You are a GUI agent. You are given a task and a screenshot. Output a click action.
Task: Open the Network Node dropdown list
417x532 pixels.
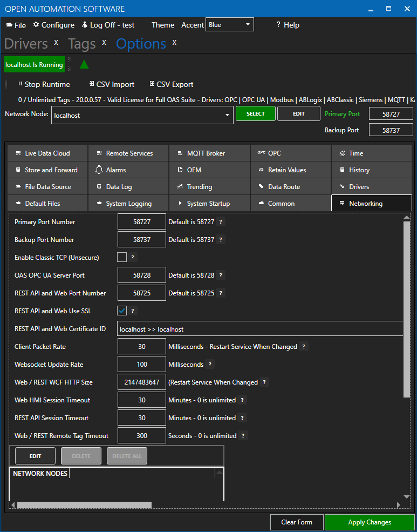click(227, 116)
